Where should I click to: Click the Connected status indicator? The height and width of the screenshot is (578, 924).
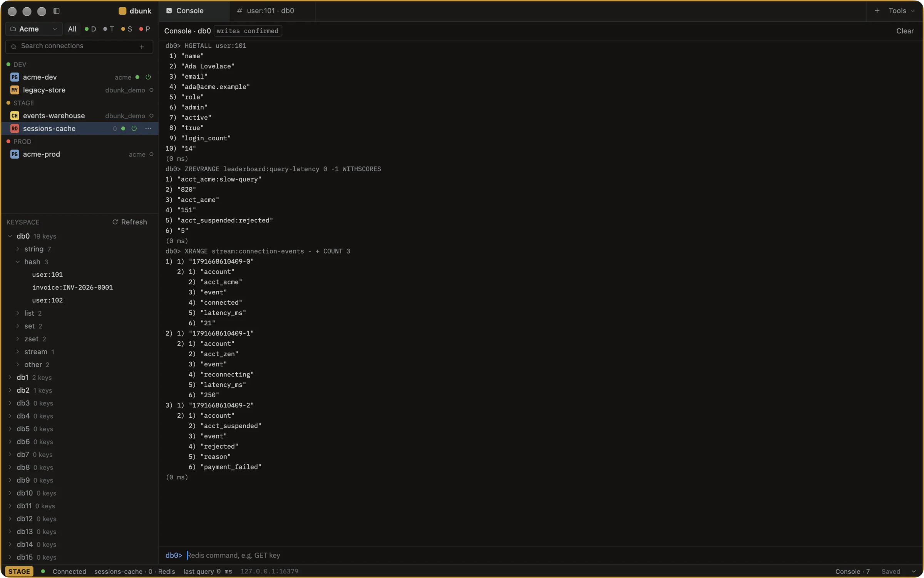point(64,571)
